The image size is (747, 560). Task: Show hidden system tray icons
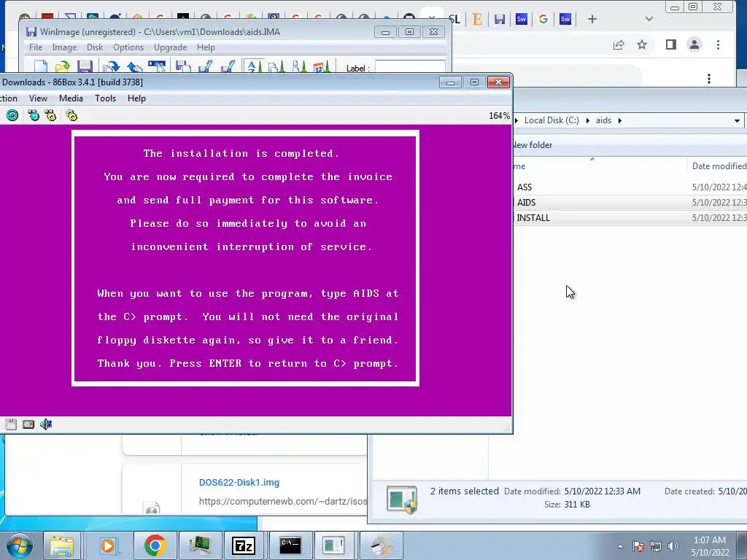620,546
